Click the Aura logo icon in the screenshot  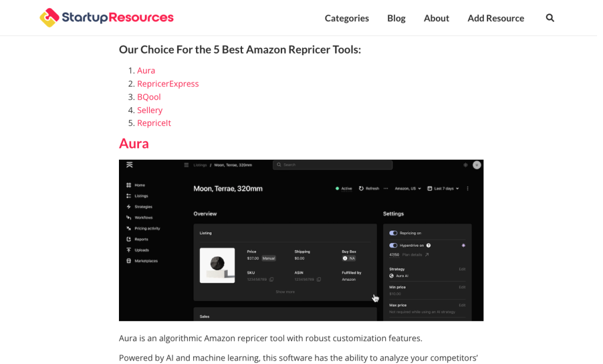coord(130,165)
